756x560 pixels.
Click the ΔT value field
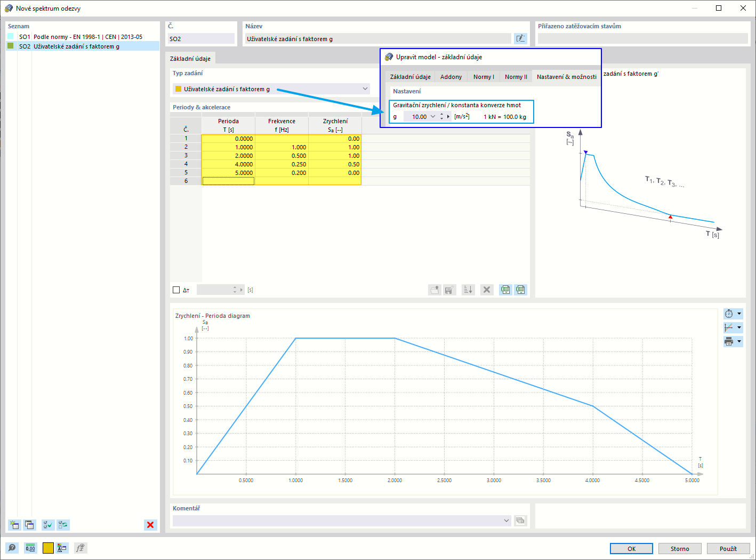point(214,290)
